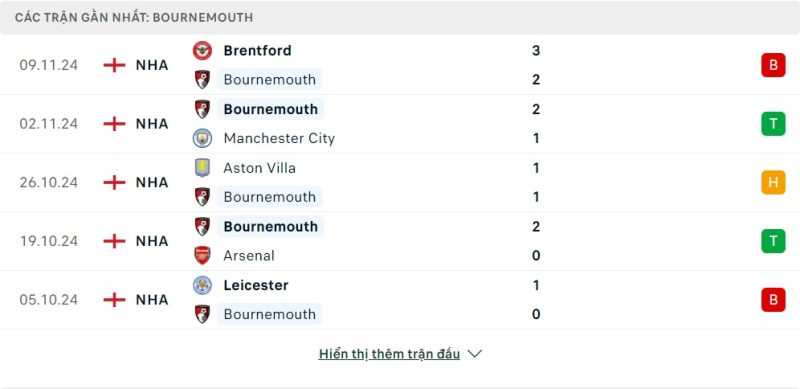Open the Brentford team name
Screen dimensions: 800x389
pyautogui.click(x=258, y=51)
